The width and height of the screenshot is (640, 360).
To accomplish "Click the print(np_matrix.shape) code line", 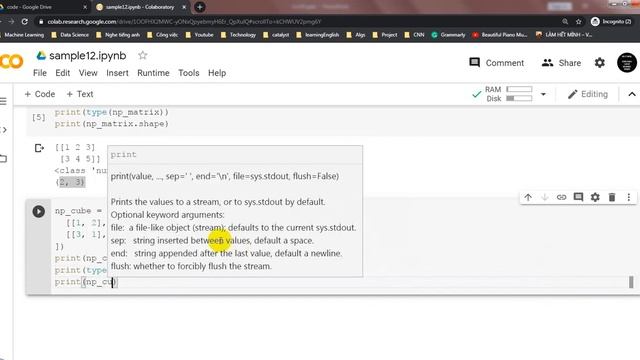I will [111, 124].
